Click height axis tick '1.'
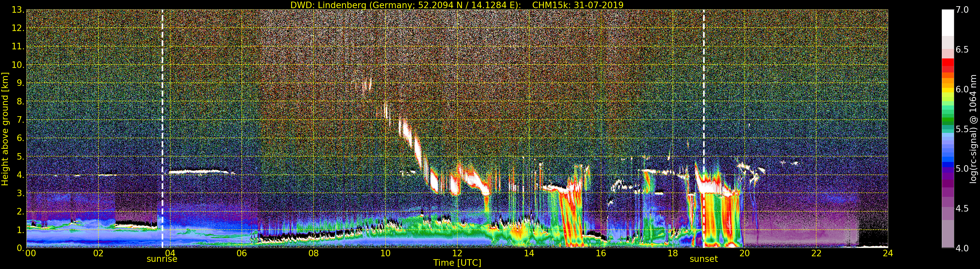980x269 pixels. (x=21, y=229)
